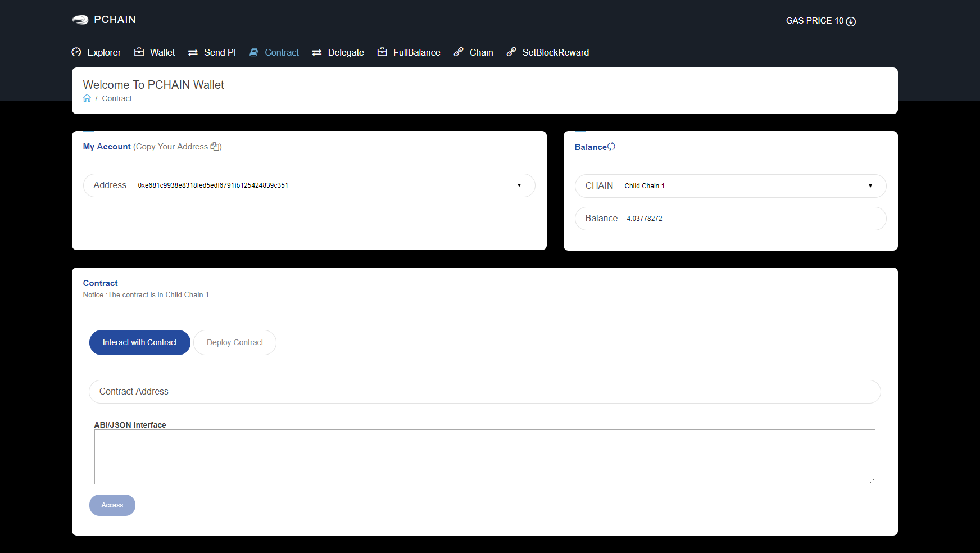Switch to Deploy Contract mode
This screenshot has width=980, height=553.
point(235,342)
